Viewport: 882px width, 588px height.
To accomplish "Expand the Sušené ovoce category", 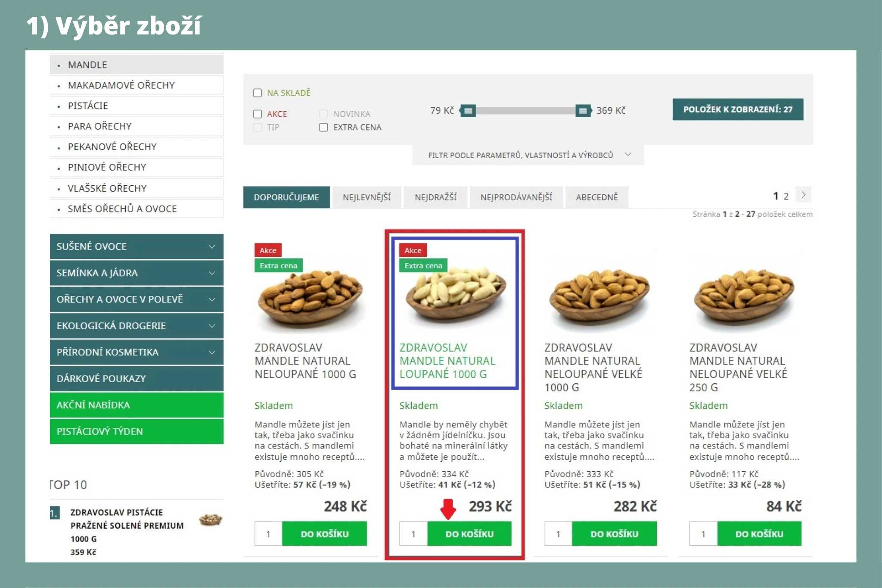I will 137,246.
